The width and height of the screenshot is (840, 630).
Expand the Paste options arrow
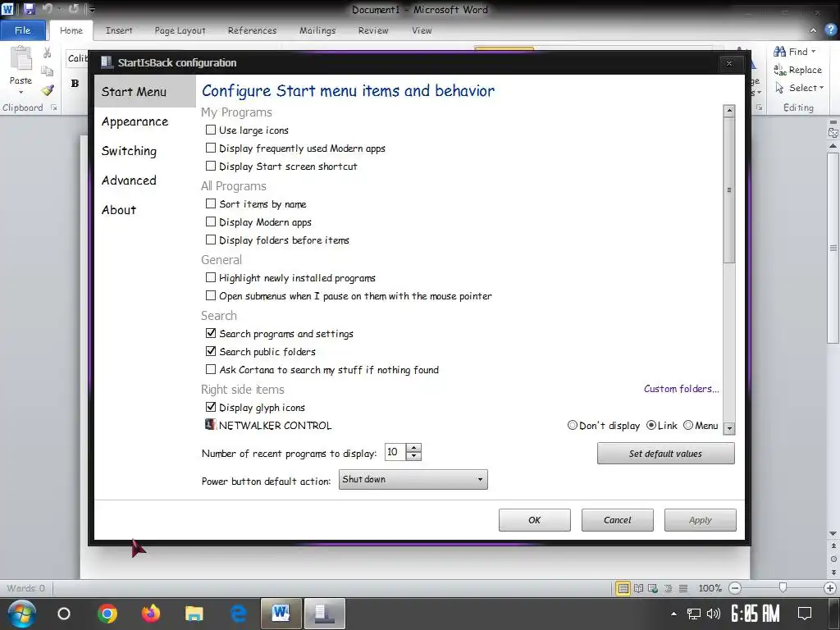[21, 92]
